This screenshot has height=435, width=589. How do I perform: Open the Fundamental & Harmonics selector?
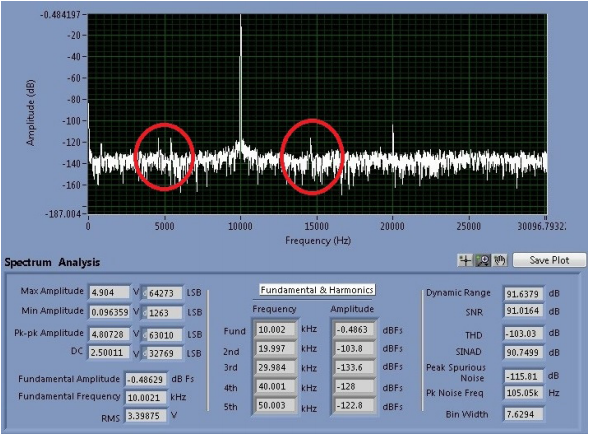317,290
